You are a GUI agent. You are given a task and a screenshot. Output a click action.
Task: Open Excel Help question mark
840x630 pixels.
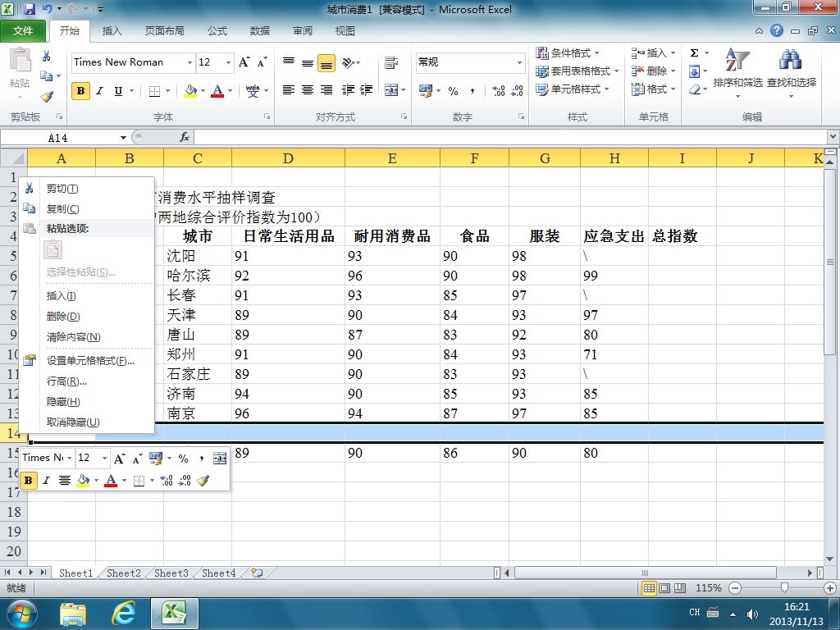(x=777, y=30)
